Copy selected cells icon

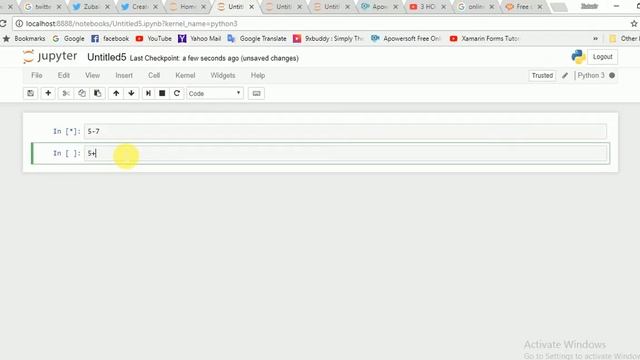82,93
